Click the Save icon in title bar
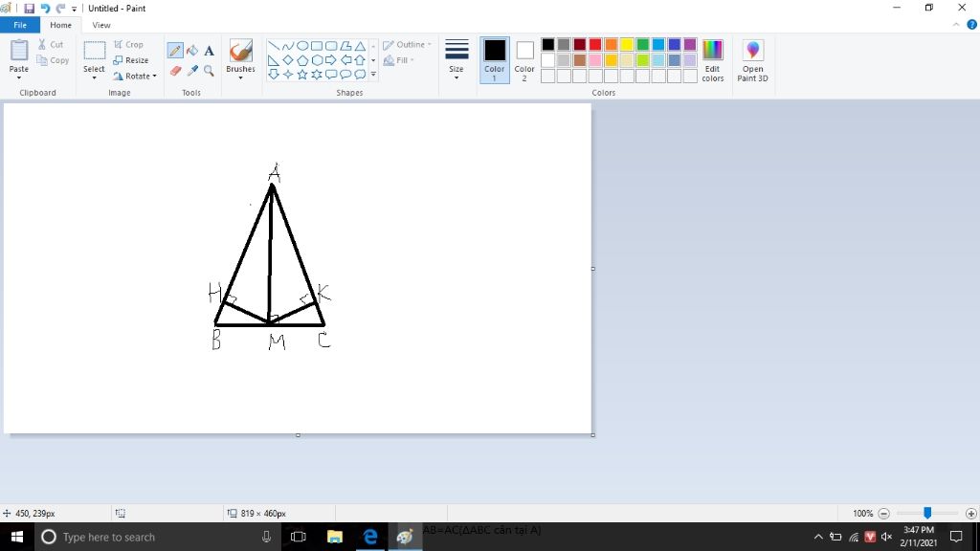 click(29, 8)
